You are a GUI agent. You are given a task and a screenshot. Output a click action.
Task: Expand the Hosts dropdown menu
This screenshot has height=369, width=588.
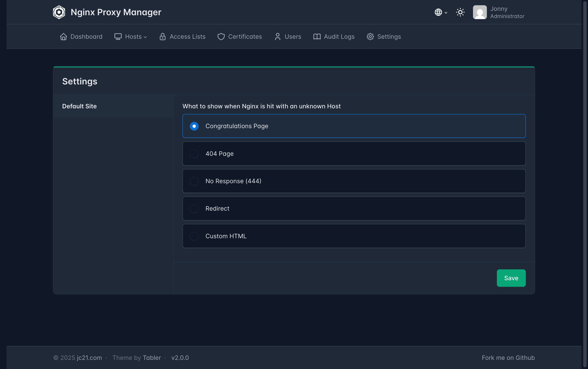pos(131,37)
